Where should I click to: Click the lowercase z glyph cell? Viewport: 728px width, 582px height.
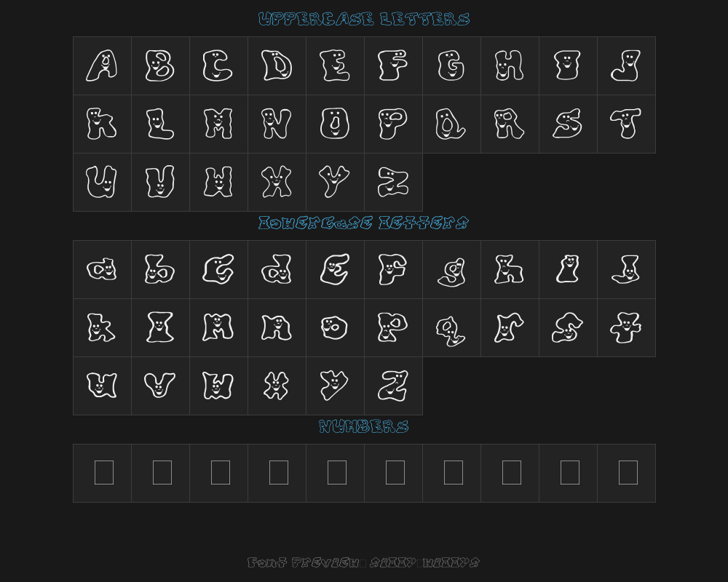click(x=393, y=386)
